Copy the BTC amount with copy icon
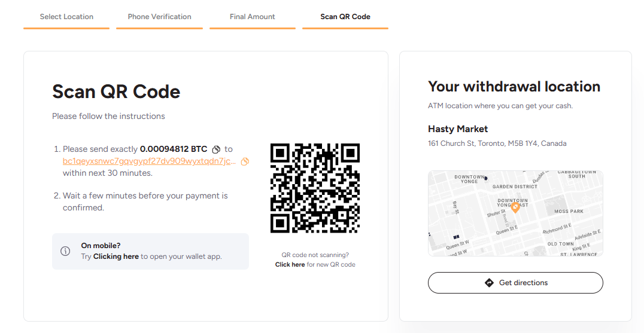This screenshot has height=333, width=644. [x=216, y=149]
